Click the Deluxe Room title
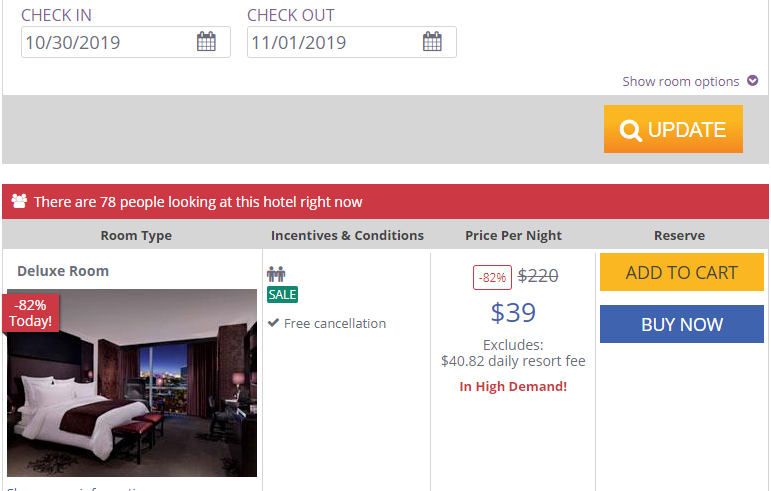The width and height of the screenshot is (771, 491). (x=63, y=271)
